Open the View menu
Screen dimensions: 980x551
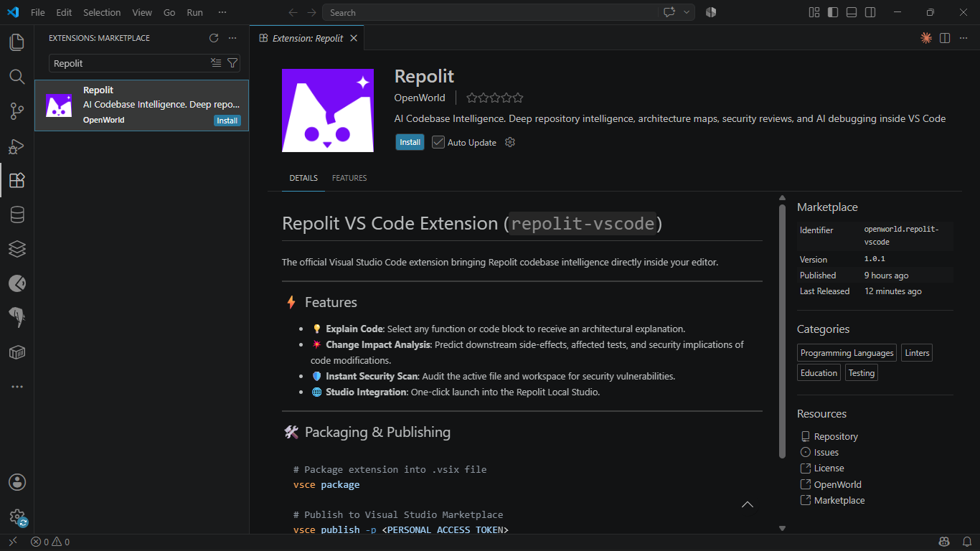(x=142, y=12)
